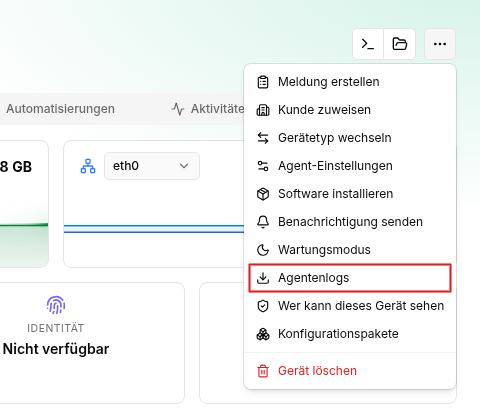Click the moon icon beside Wartungsmodus
This screenshot has height=416, width=480.
[263, 250]
